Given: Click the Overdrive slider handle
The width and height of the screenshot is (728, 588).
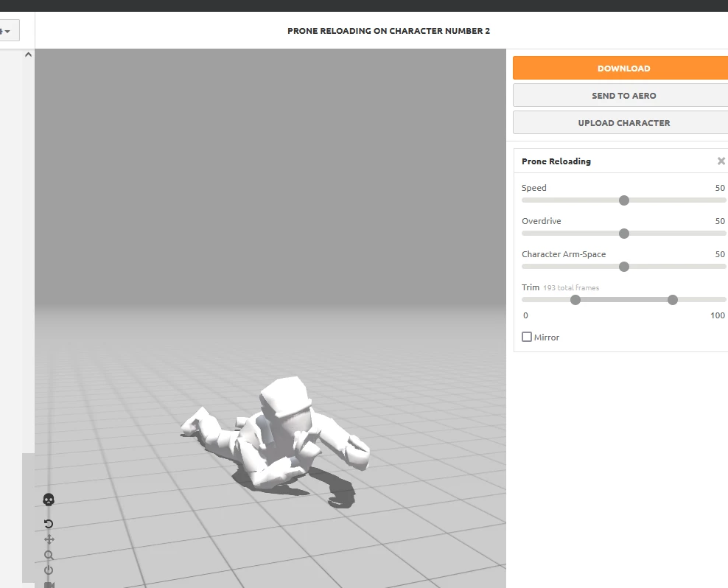Looking at the screenshot, I should tap(624, 233).
